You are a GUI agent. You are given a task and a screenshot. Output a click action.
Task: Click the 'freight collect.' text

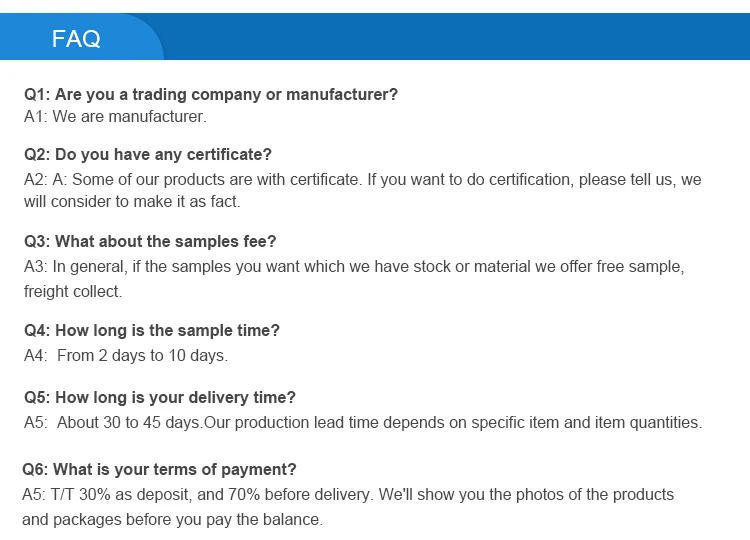click(73, 292)
